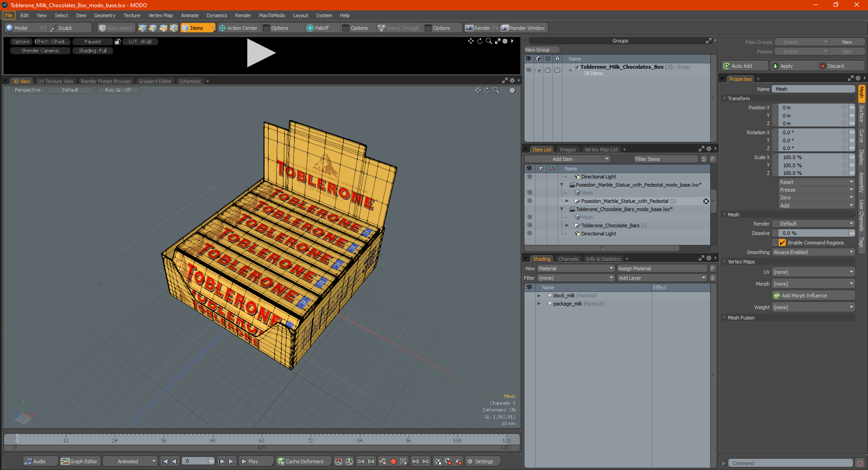This screenshot has height=470, width=868.
Task: Toggle lock icon in render preview
Action: point(118,42)
